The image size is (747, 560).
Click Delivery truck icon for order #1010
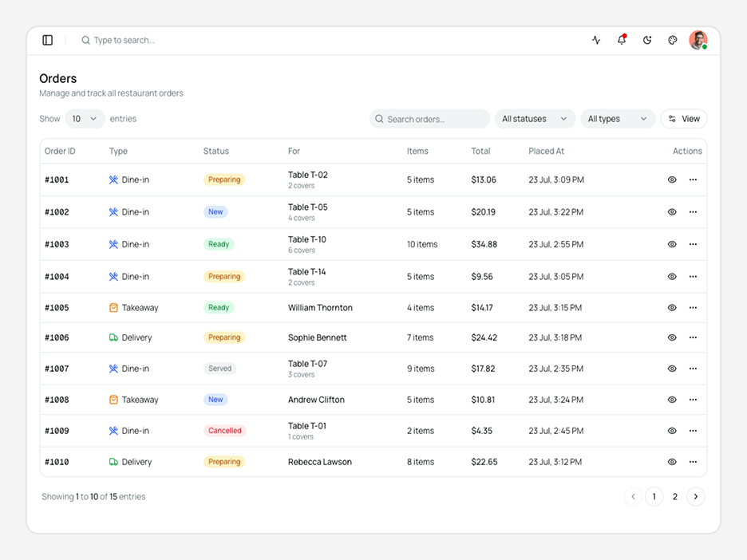pyautogui.click(x=113, y=462)
